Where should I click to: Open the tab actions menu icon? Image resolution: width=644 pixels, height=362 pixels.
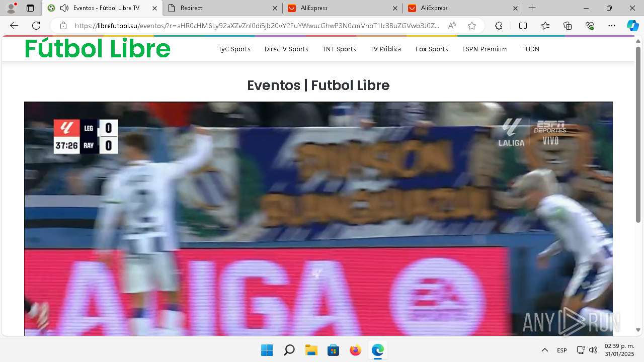tap(30, 8)
